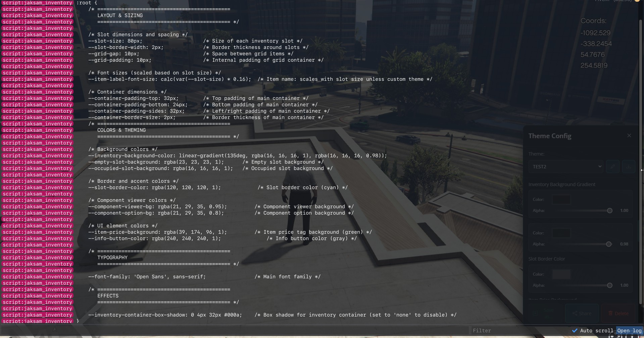Toggle the Auto scroll checkbox

tap(575, 331)
